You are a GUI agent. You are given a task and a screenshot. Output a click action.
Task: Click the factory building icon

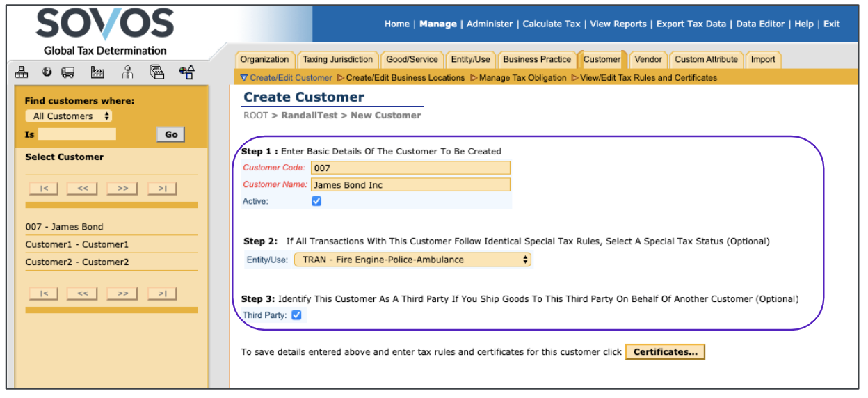[x=98, y=72]
